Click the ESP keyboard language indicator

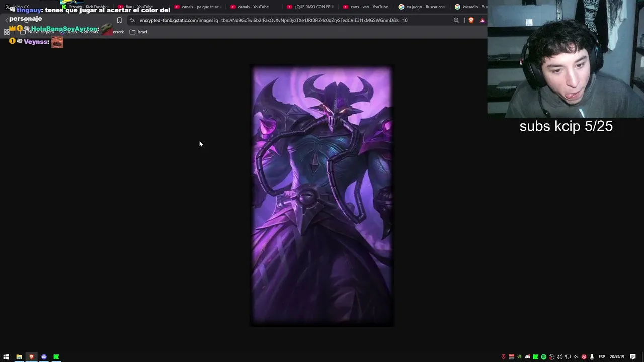point(602,357)
